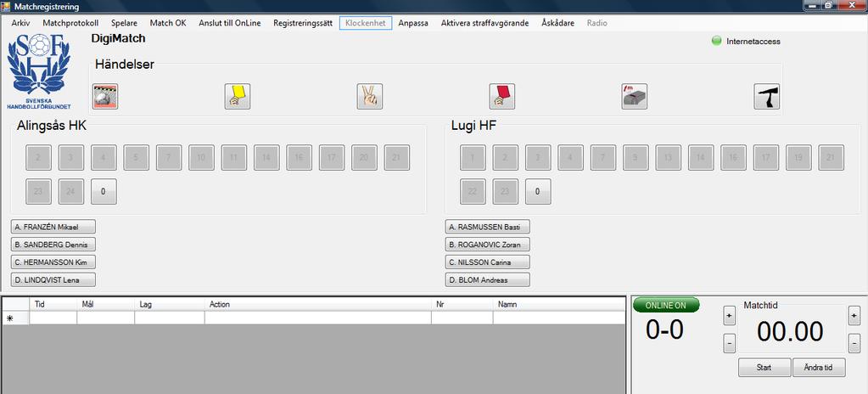Screen dimensions: 868x394
Task: Select official C. HERMANSSON Kim
Action: click(53, 262)
